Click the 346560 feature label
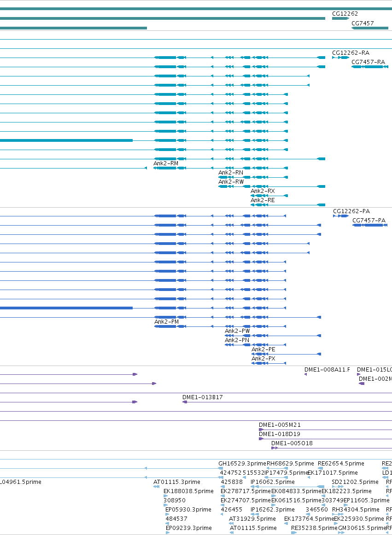 click(x=316, y=510)
